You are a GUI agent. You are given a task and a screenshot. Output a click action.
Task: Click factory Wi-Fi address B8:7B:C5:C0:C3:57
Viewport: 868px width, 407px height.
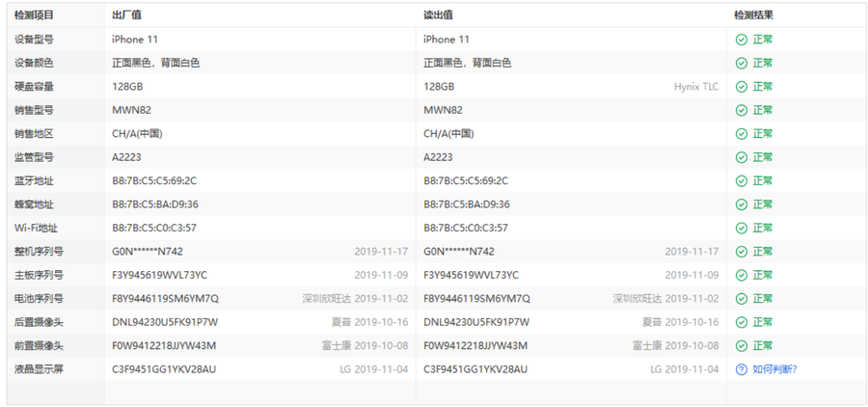(x=154, y=228)
